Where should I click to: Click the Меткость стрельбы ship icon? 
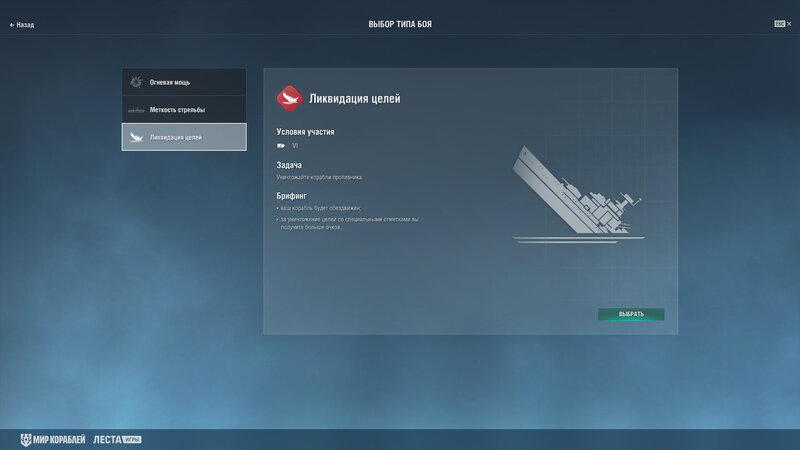(x=136, y=110)
